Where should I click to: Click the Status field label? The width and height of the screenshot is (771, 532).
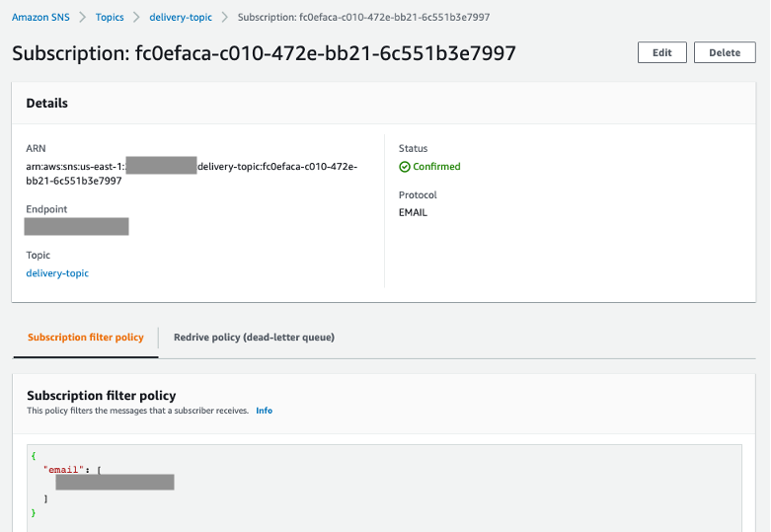(x=413, y=148)
